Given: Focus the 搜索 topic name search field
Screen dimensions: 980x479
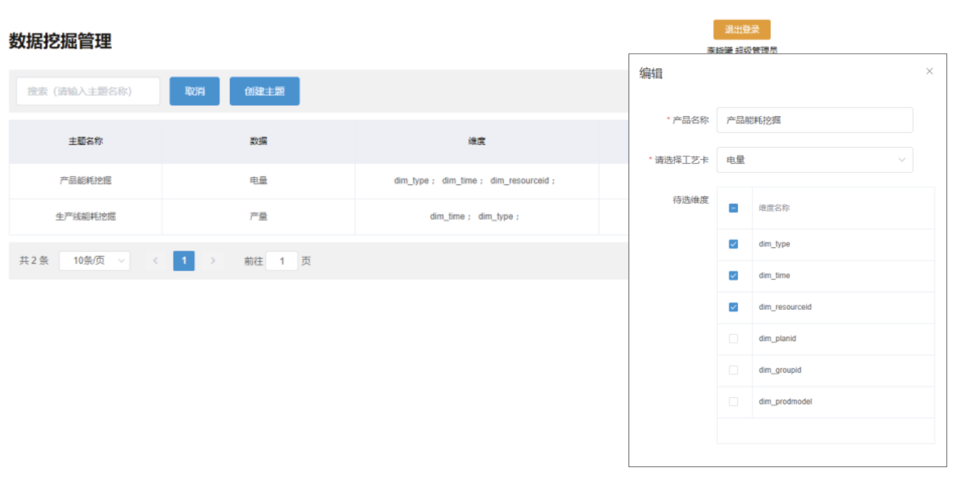Looking at the screenshot, I should point(88,91).
